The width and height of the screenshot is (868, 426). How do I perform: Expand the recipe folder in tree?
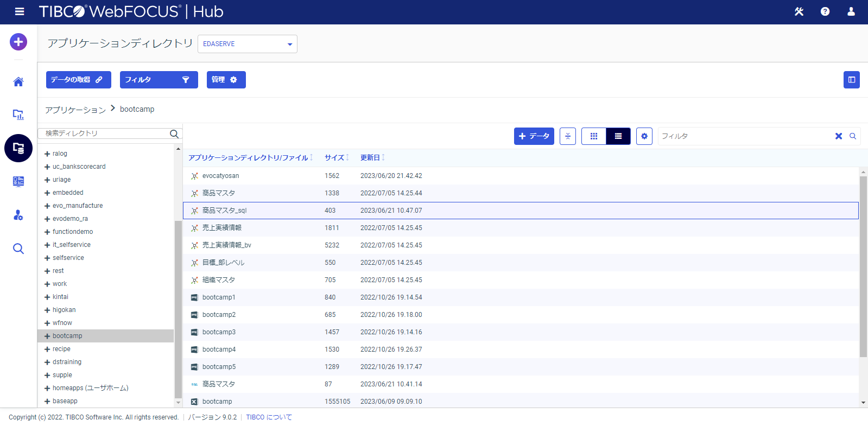(47, 349)
